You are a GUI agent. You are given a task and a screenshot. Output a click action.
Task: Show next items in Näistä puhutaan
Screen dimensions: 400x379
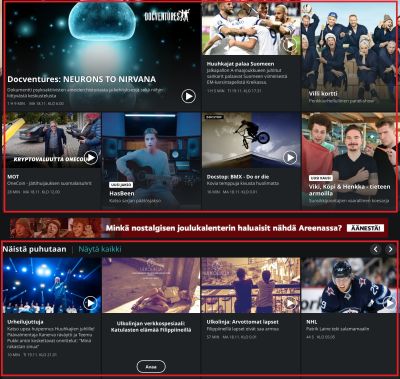point(390,249)
